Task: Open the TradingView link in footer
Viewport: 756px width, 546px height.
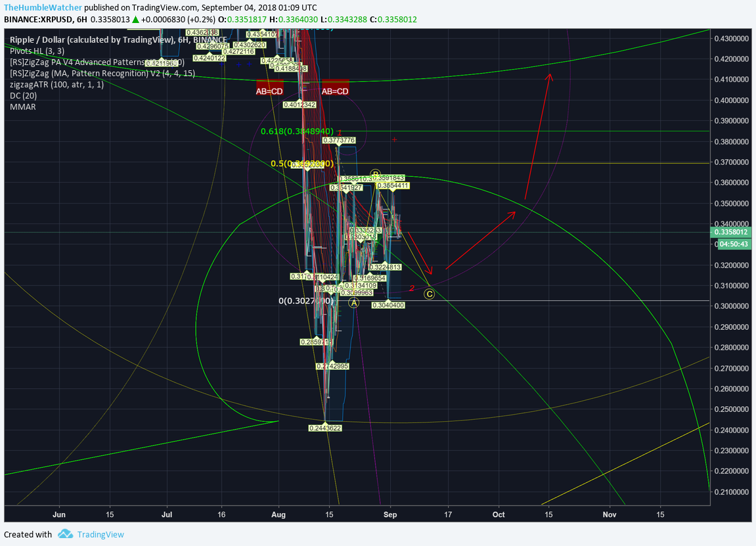Action: (100, 534)
